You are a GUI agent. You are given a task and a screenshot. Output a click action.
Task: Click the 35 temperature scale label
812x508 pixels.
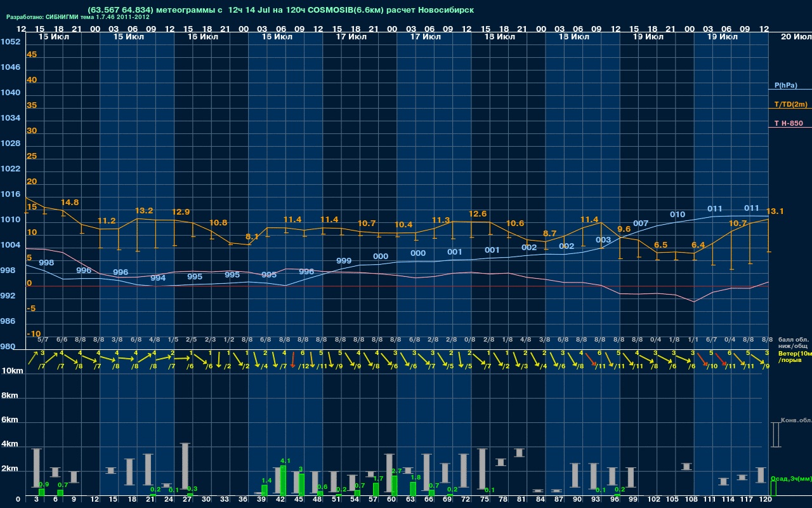point(32,105)
